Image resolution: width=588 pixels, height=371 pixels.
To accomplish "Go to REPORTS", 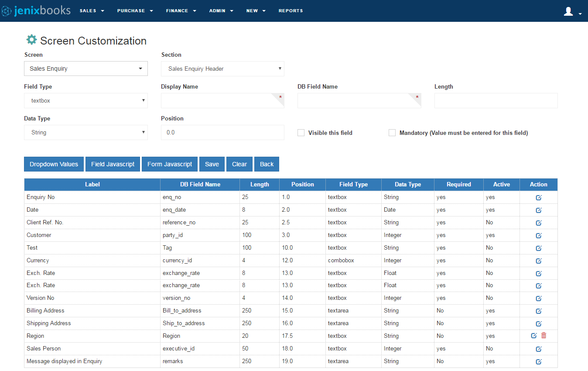I will click(291, 11).
